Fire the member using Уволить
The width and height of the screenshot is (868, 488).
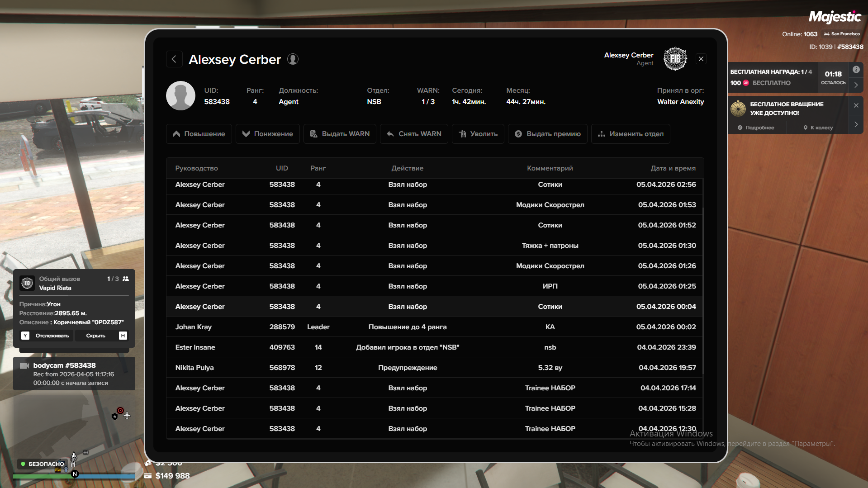coord(478,134)
